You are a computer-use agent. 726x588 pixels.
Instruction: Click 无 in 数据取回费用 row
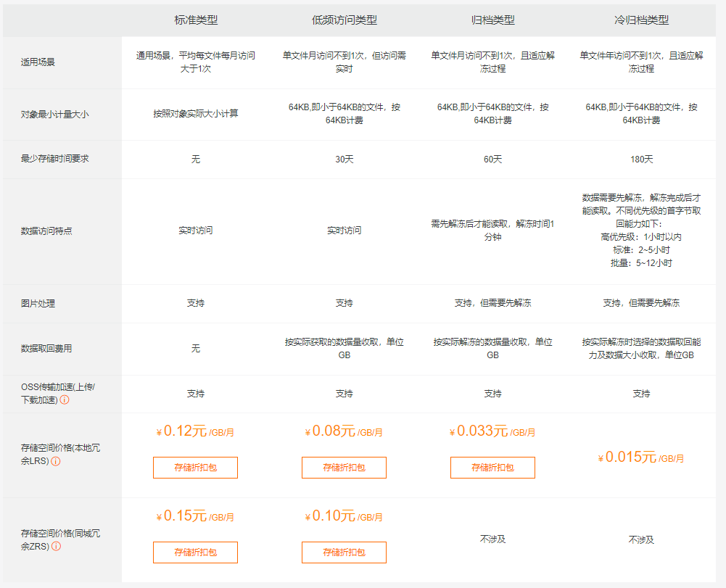point(196,348)
